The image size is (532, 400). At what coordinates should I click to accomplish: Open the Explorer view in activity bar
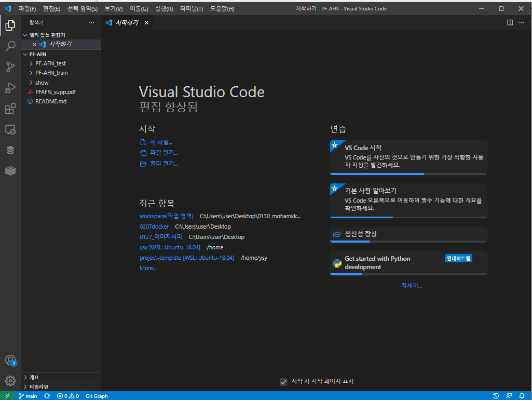(x=10, y=25)
